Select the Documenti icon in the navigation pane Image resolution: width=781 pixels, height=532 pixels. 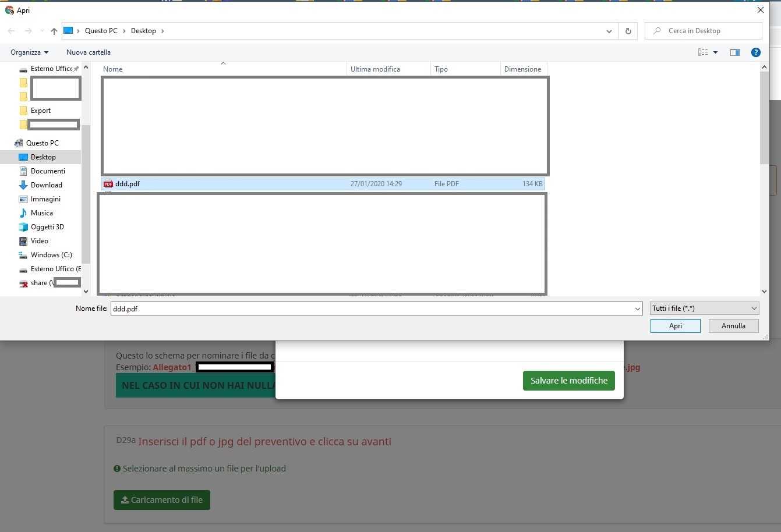(x=23, y=171)
